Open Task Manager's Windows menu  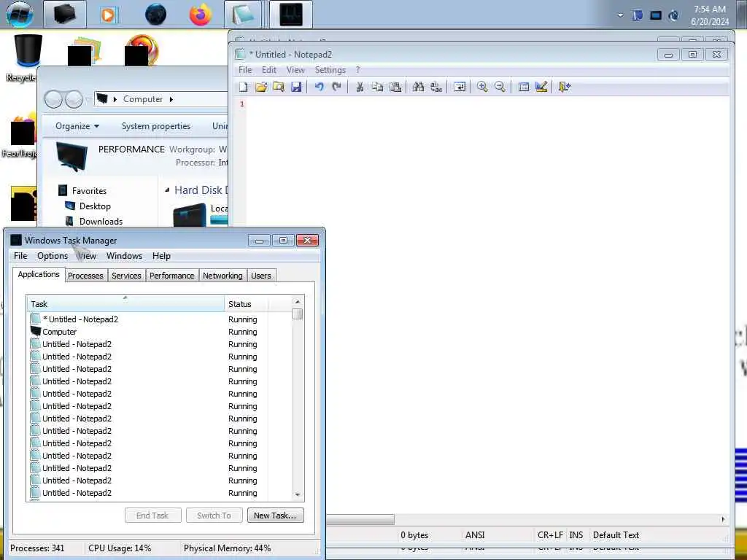(x=124, y=256)
